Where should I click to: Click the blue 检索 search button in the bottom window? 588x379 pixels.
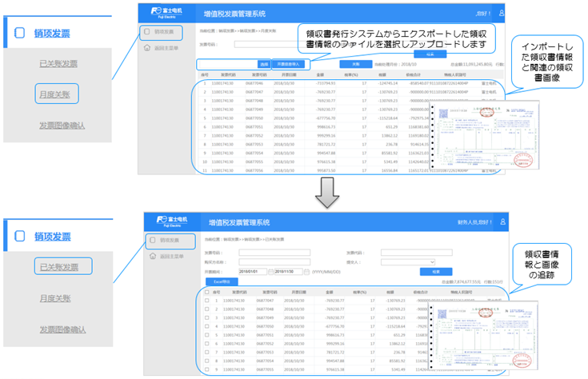point(435,272)
